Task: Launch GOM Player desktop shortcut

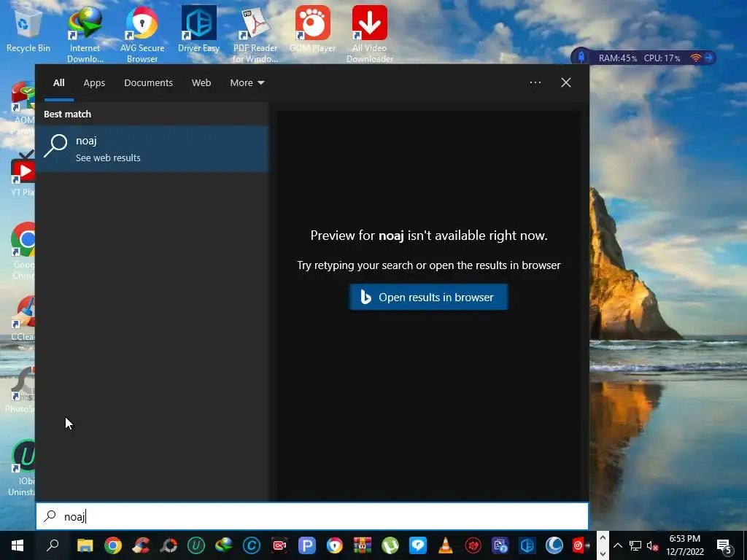Action: 312,29
